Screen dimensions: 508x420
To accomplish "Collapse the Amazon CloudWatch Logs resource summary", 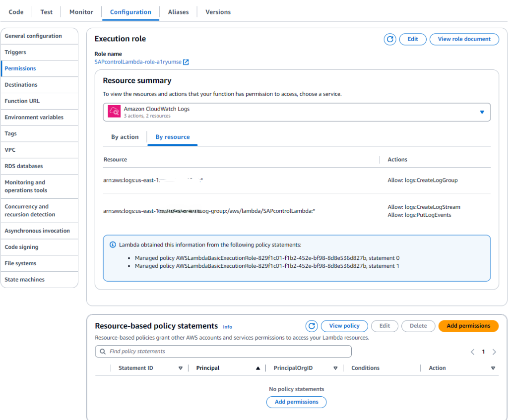I will click(x=481, y=112).
